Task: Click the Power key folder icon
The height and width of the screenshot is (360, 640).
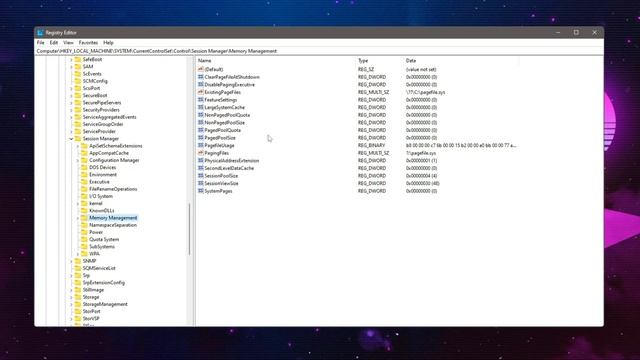Action: pos(84,232)
